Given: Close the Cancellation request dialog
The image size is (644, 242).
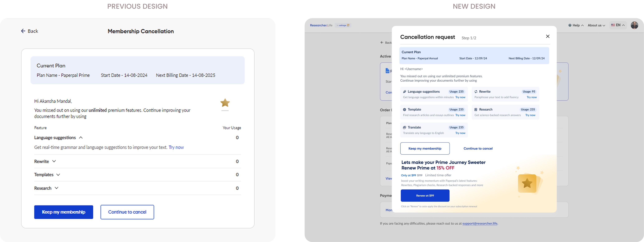Looking at the screenshot, I should click(547, 37).
